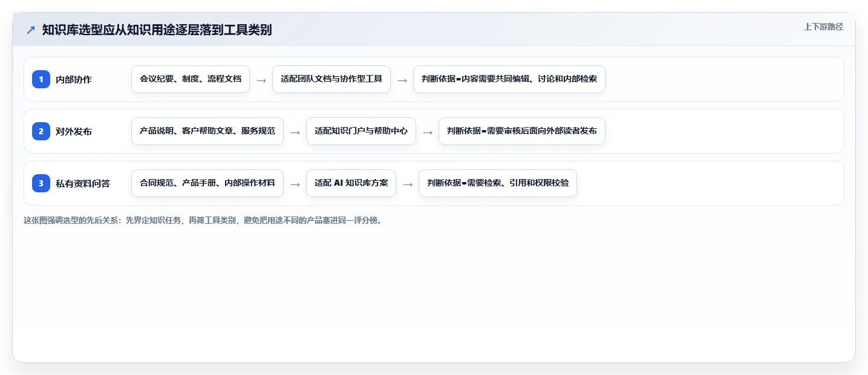
Task: Click the 合同规范、产品手册、内部操作材料 box
Action: [x=207, y=183]
